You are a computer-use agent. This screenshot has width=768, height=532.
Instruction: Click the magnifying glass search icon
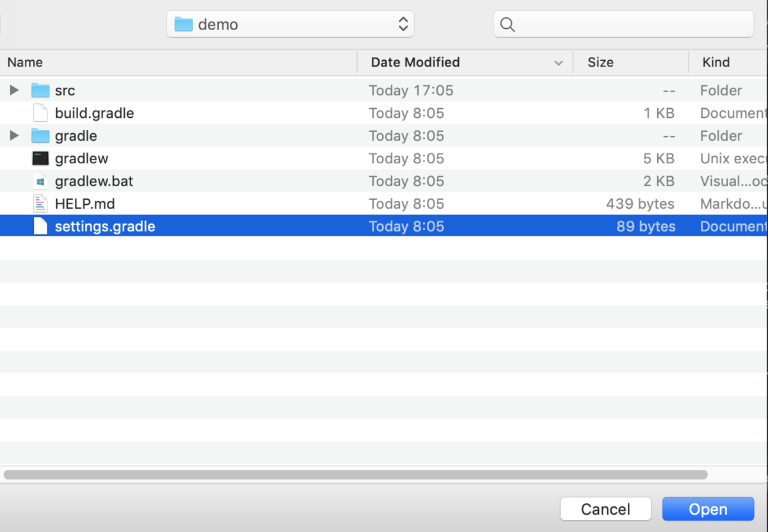[508, 24]
